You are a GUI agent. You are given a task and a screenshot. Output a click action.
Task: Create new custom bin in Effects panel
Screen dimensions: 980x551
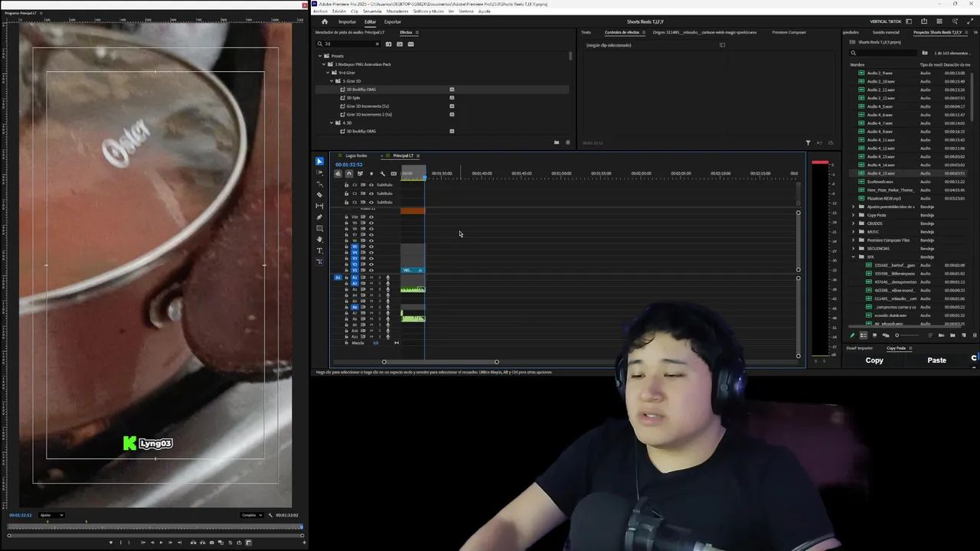(557, 142)
